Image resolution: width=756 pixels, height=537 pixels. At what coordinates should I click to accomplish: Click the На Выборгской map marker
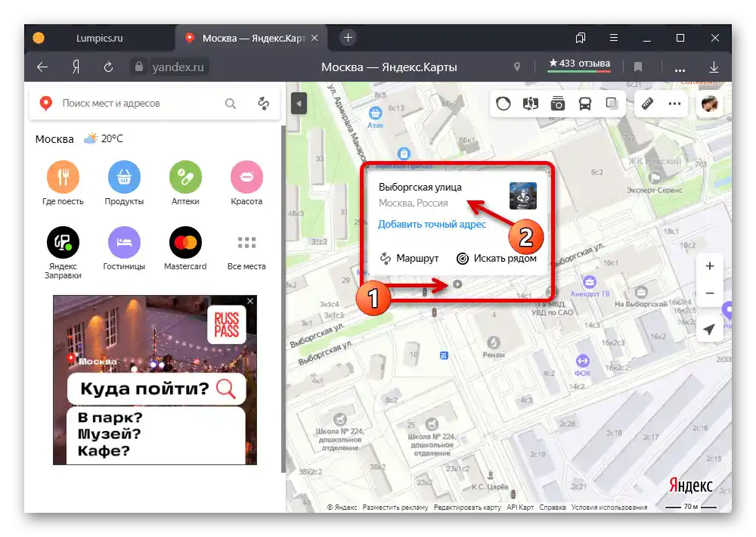[641, 292]
